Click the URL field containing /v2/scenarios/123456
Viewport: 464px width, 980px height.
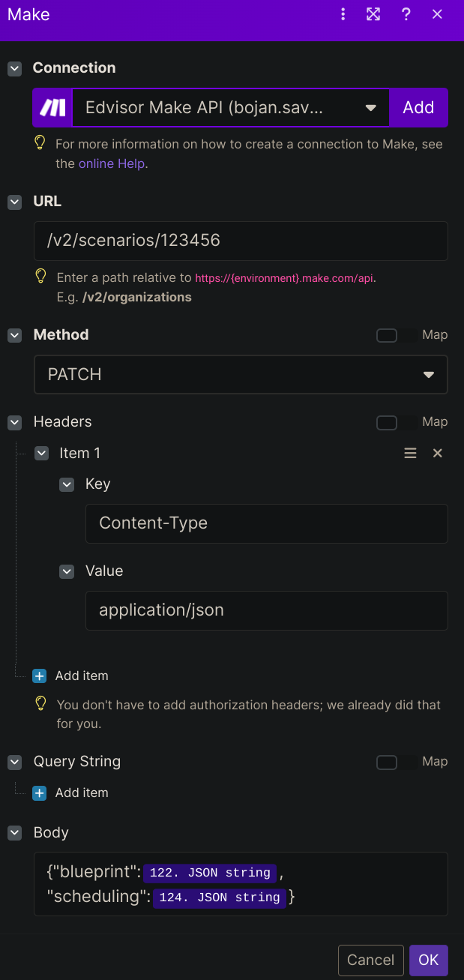pyautogui.click(x=241, y=241)
